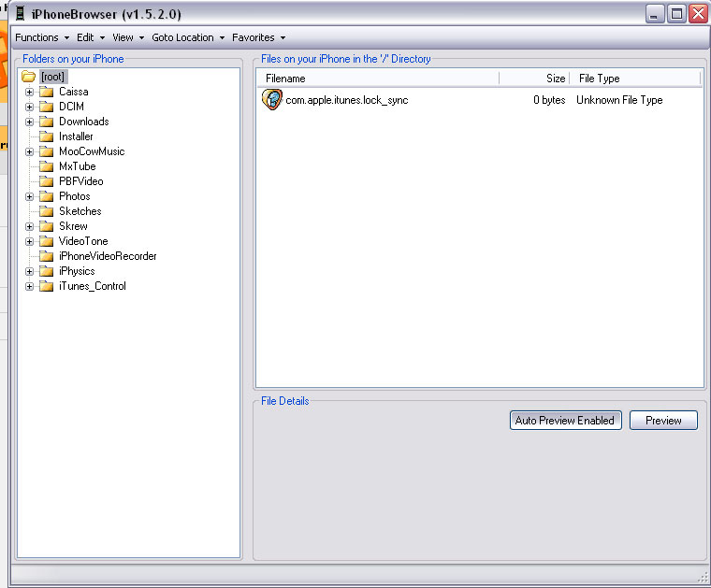This screenshot has width=711, height=588.
Task: Click the window resize grip in status bar
Action: [704, 577]
